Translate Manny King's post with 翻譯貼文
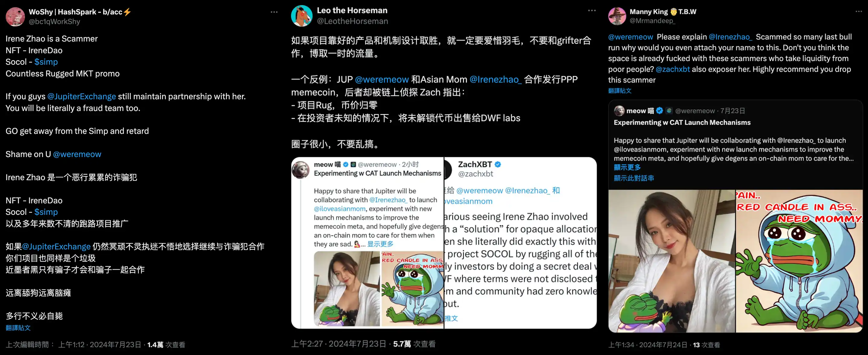The width and height of the screenshot is (868, 355). click(x=620, y=91)
